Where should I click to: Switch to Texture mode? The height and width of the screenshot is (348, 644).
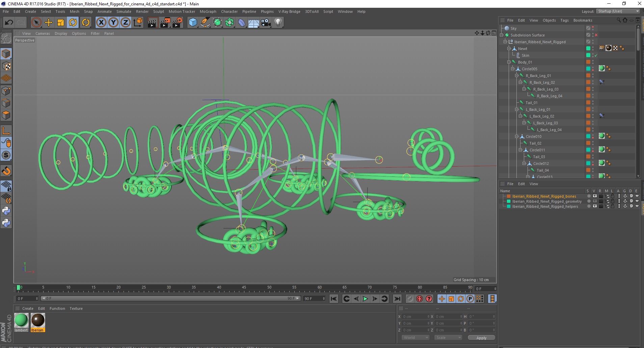pos(6,66)
